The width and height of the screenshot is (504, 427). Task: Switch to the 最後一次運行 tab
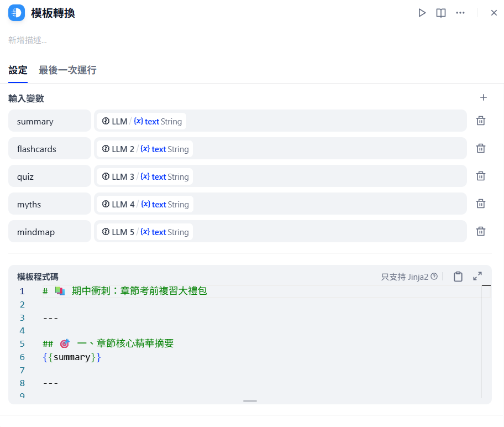(x=67, y=70)
